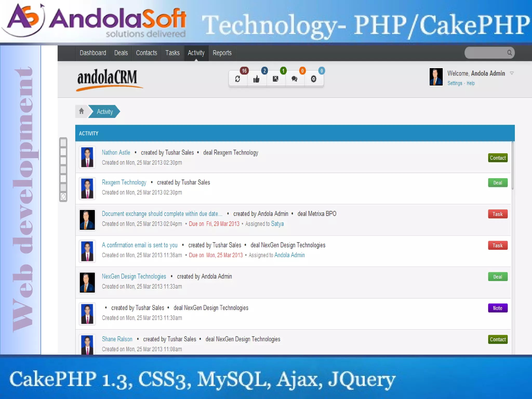Screen dimensions: 532x399
Task: Click the no-pattern circle-slash swatch in side palette
Action: tap(63, 196)
